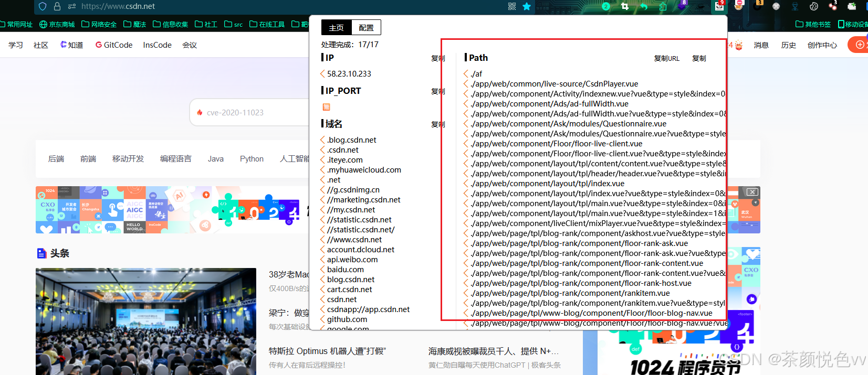Expand the 魔法 bookmarks folder

coord(135,24)
